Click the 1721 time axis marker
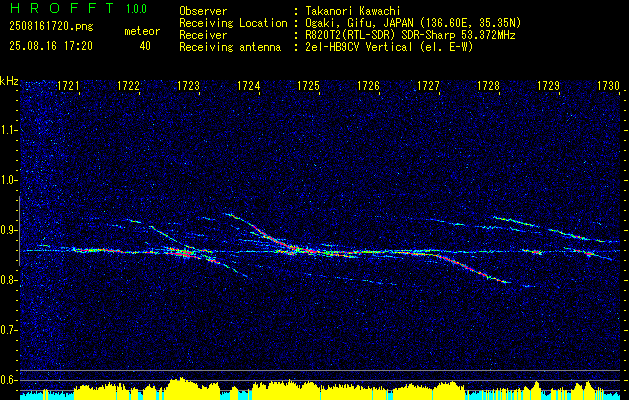629x400 pixels. (x=69, y=86)
